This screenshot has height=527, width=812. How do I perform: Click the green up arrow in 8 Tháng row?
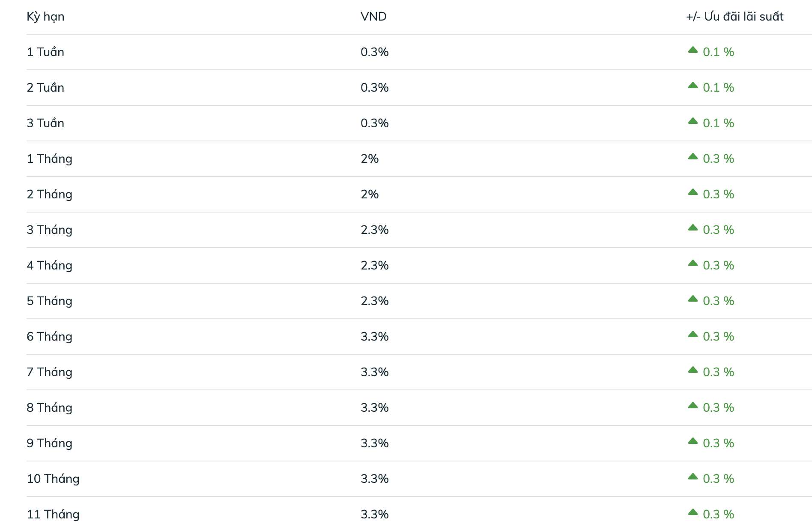(x=693, y=405)
